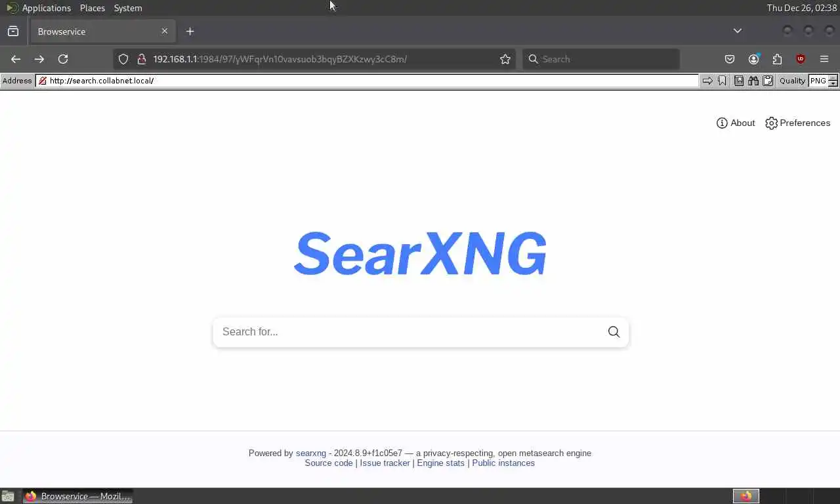Open the uBlock Origin extension

coord(800,59)
